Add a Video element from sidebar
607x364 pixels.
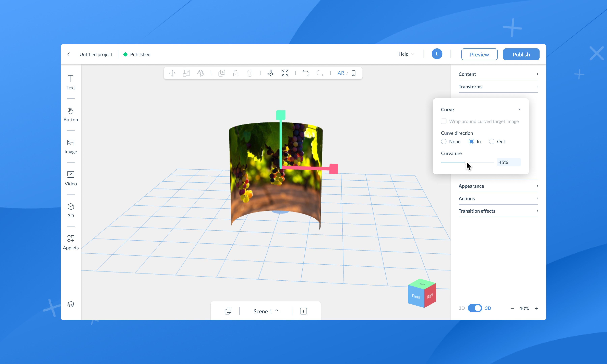pos(71,178)
